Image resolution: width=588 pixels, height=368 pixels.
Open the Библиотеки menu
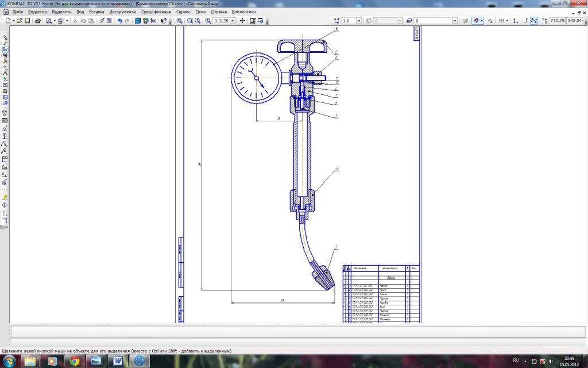pos(243,11)
